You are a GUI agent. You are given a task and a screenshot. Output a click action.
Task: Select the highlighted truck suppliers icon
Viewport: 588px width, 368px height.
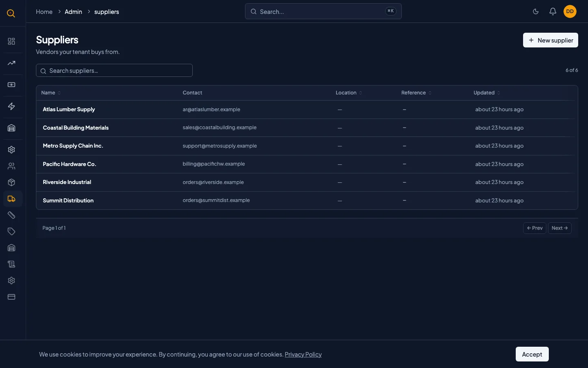point(11,199)
